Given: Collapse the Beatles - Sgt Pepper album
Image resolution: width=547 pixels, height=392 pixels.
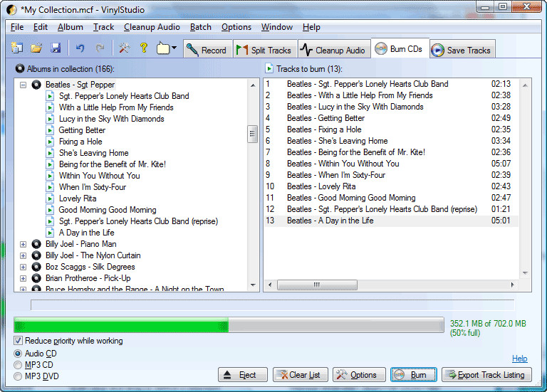Looking at the screenshot, I should coord(23,85).
